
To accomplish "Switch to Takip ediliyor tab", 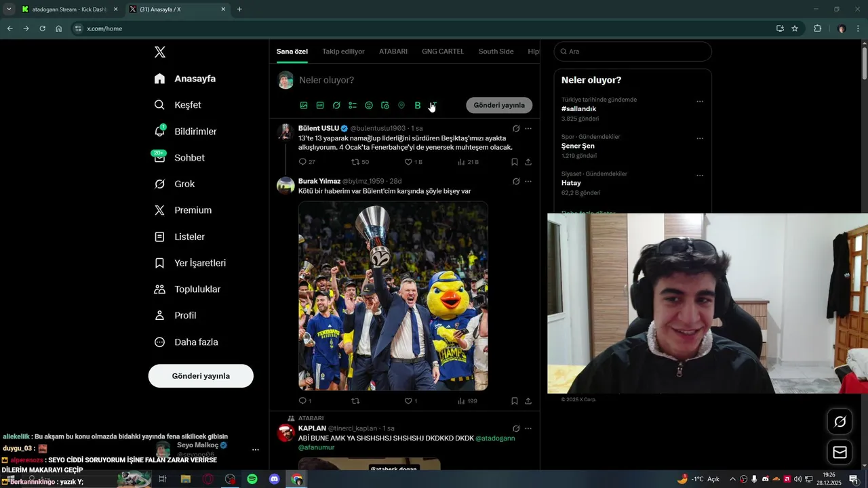I will [343, 52].
